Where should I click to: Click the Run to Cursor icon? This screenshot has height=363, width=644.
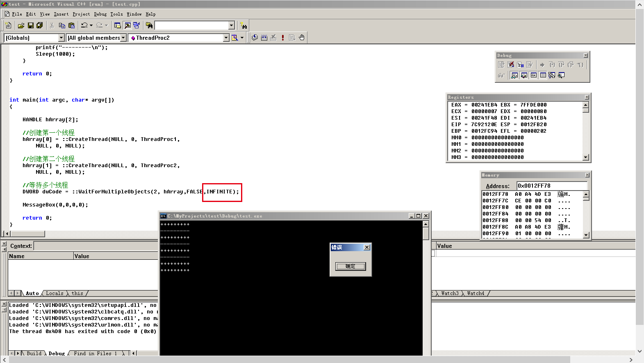click(580, 65)
